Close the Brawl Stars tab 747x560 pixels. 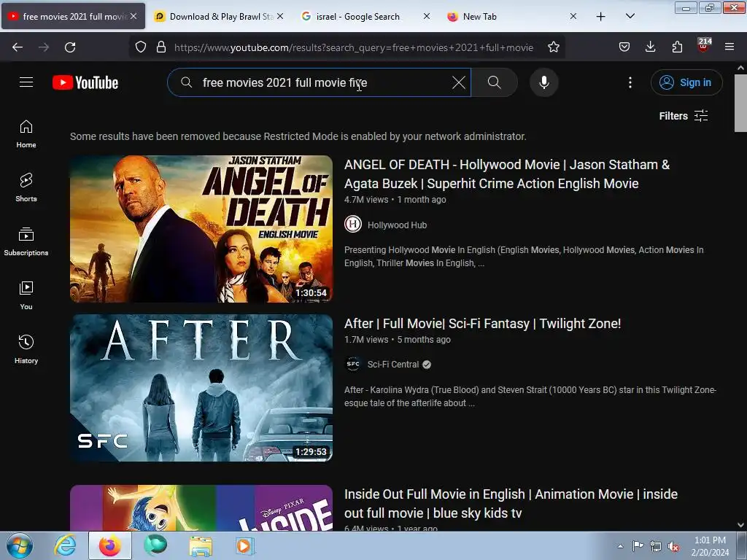280,16
